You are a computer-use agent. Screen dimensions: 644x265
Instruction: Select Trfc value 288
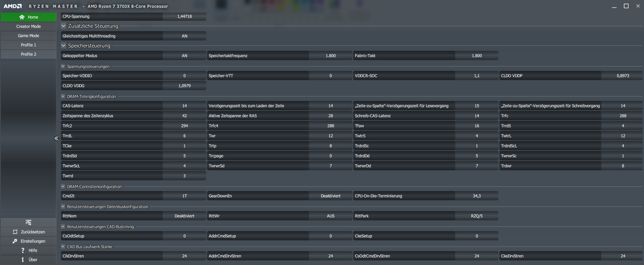tap(623, 116)
